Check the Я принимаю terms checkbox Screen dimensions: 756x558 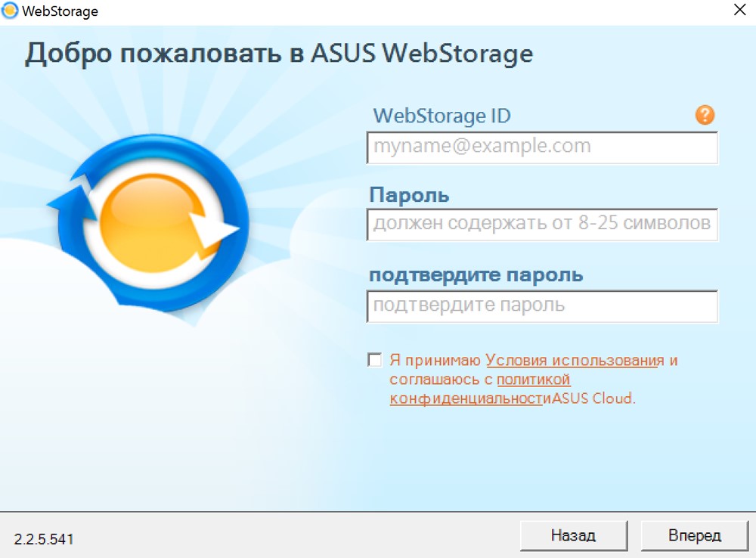pyautogui.click(x=375, y=360)
